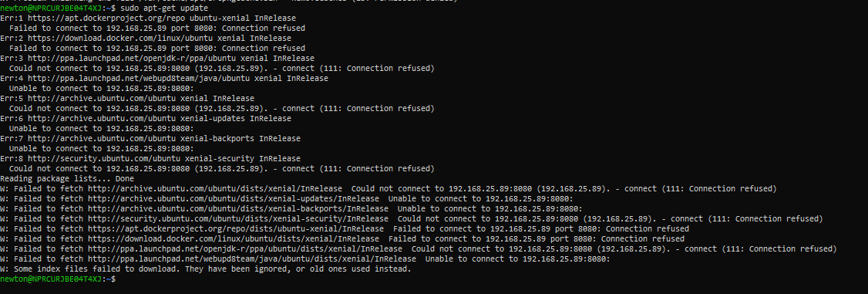This screenshot has width=868, height=294.
Task: Click the final newton@NPRCURJBE04T4XJ prompt line
Action: [x=58, y=279]
